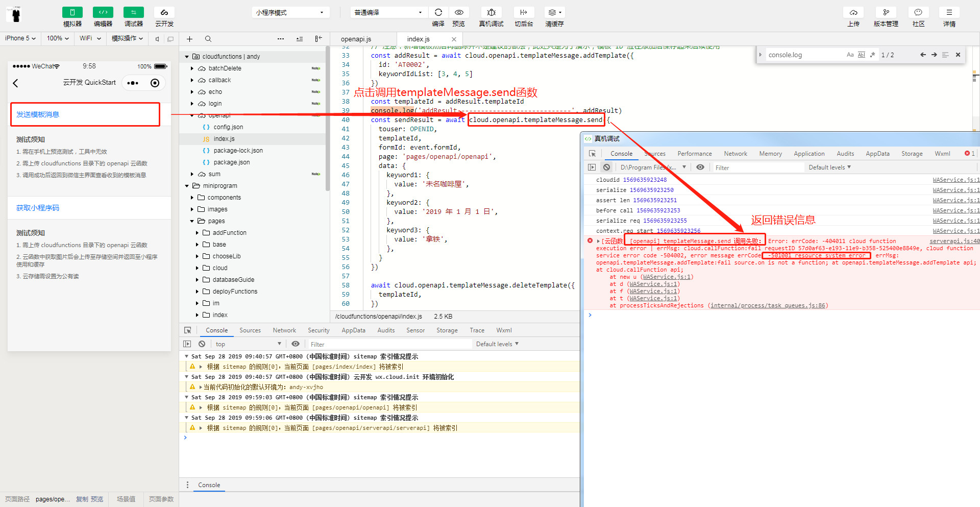Open the 小程序模式 mode dropdown
The width and height of the screenshot is (980, 507).
pyautogui.click(x=290, y=12)
